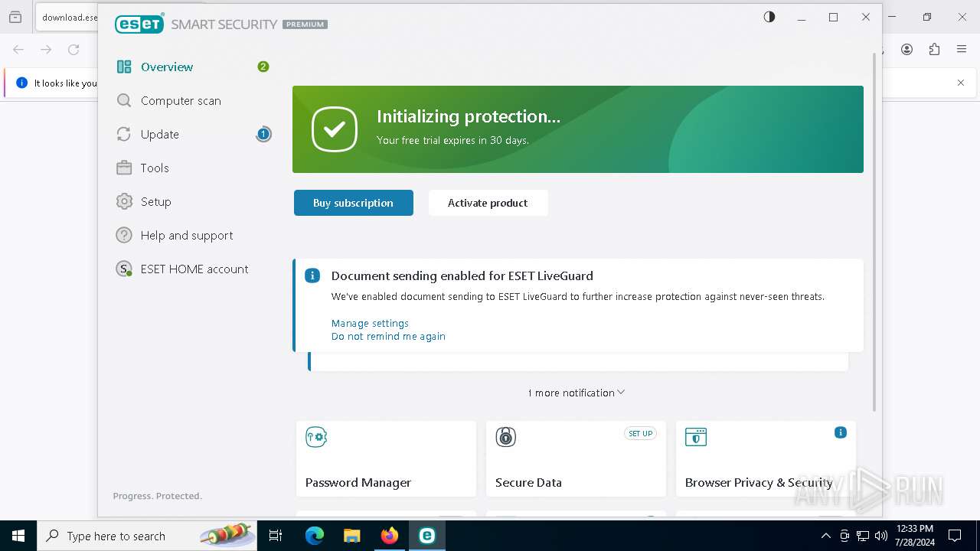The image size is (980, 551).
Task: Click the green Overview notification badge
Action: pyautogui.click(x=263, y=67)
